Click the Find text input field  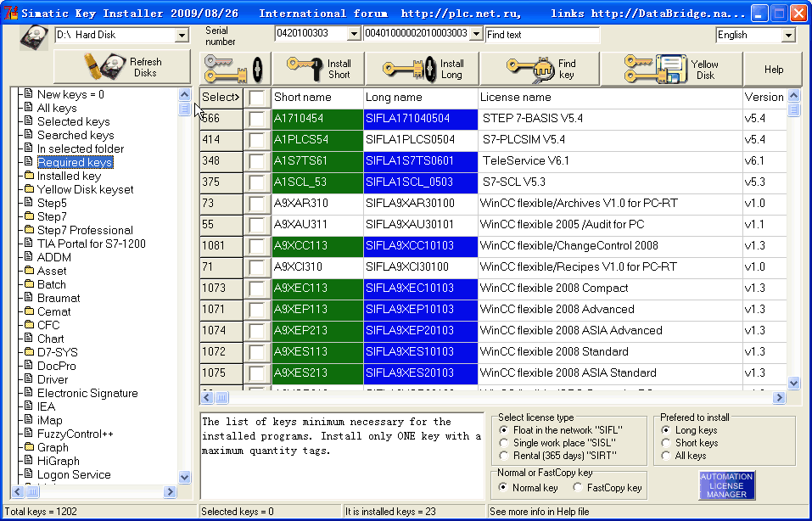[542, 35]
